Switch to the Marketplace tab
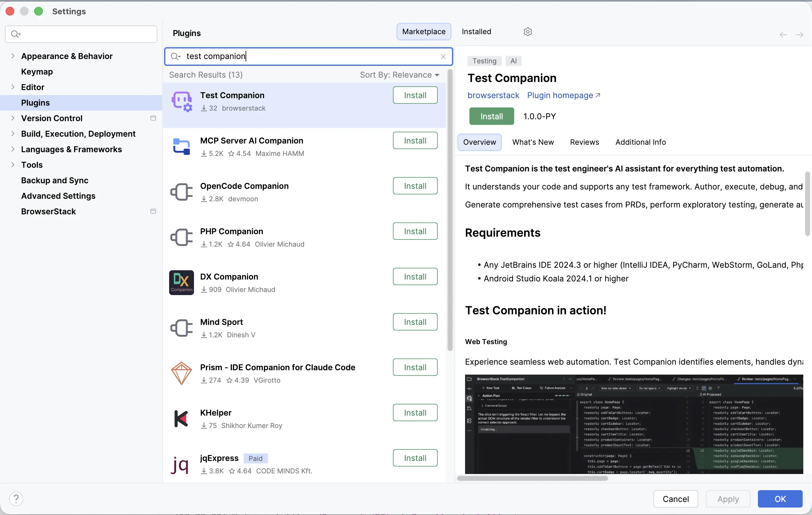 [x=424, y=32]
